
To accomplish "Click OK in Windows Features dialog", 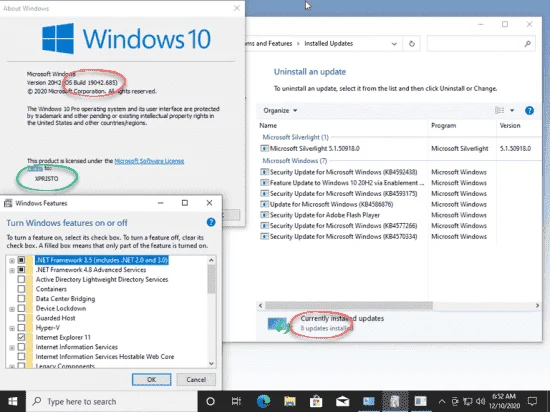I will pos(152,379).
